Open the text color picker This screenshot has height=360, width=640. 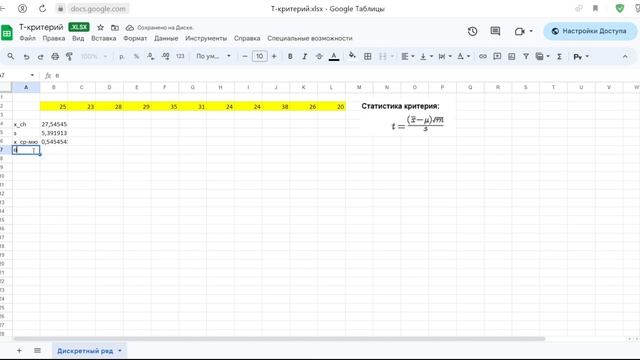tap(334, 56)
